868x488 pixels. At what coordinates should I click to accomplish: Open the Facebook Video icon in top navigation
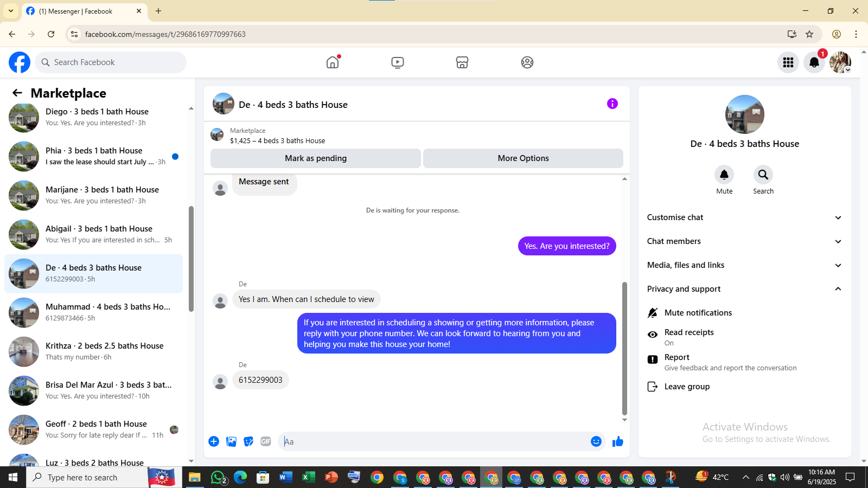(398, 62)
